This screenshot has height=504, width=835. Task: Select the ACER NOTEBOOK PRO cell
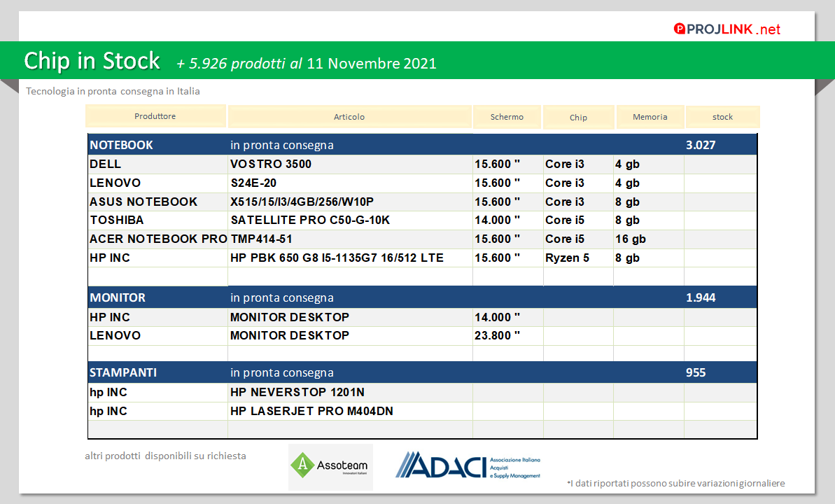(158, 239)
